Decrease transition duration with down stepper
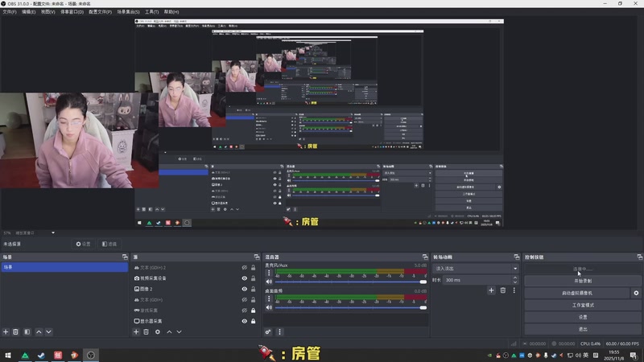 [515, 282]
